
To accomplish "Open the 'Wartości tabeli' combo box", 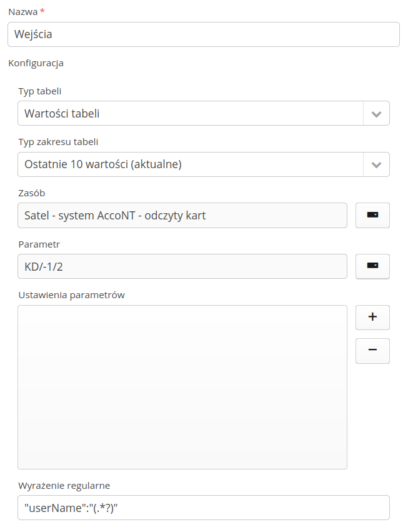I will coord(191,114).
